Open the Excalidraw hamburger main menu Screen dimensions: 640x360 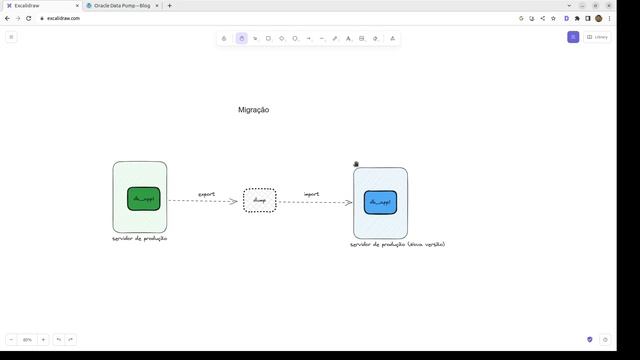[x=11, y=37]
